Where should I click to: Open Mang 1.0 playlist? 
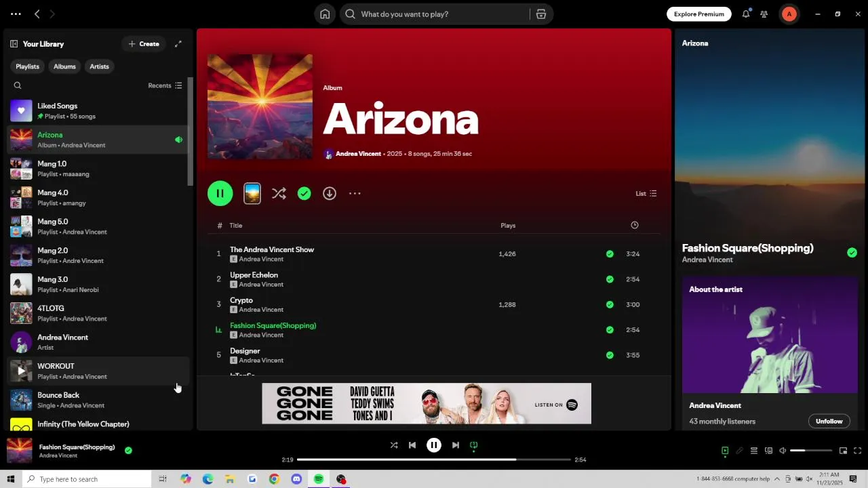[x=97, y=169]
